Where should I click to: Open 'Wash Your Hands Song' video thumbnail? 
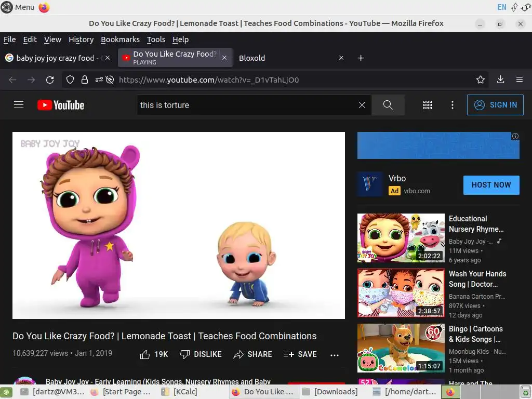(401, 293)
